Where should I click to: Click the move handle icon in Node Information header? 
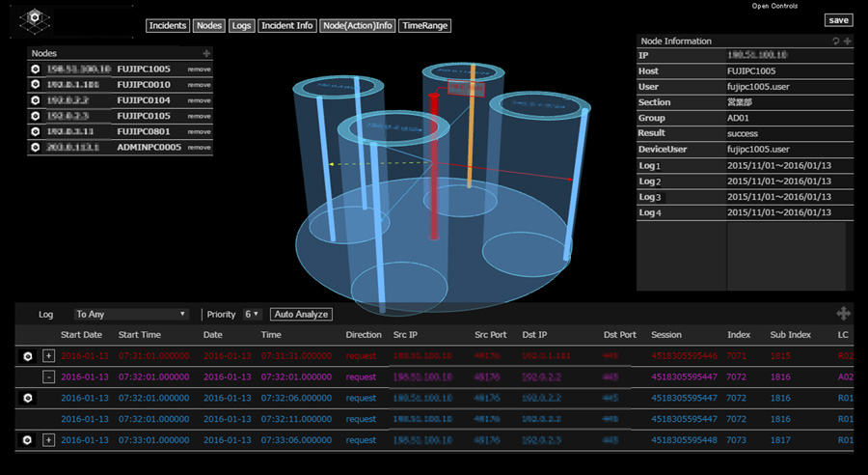[847, 42]
